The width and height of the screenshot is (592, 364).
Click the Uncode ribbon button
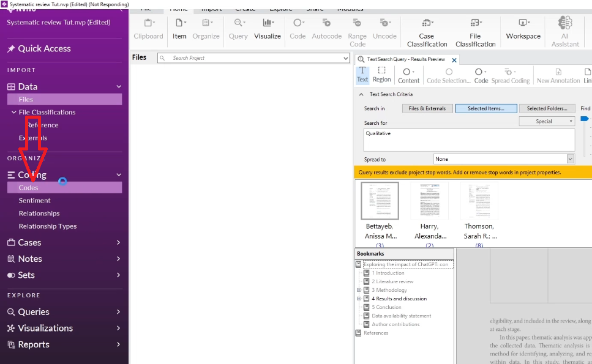pos(384,29)
